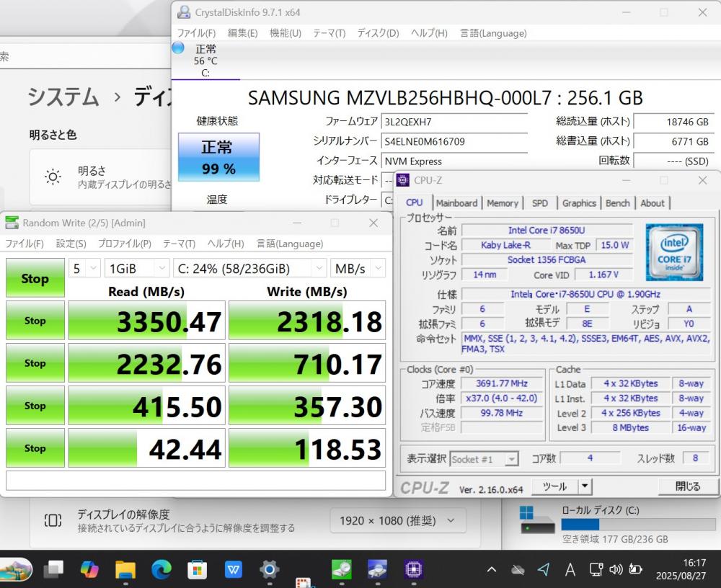This screenshot has width=721, height=588.
Task: Open CrystalDiskInfo 言語(Language) menu
Action: click(493, 33)
